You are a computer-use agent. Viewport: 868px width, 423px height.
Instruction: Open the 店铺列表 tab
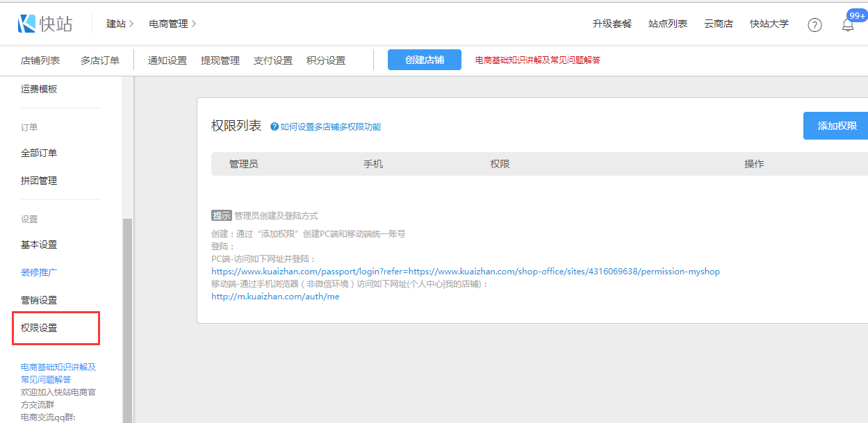(40, 60)
